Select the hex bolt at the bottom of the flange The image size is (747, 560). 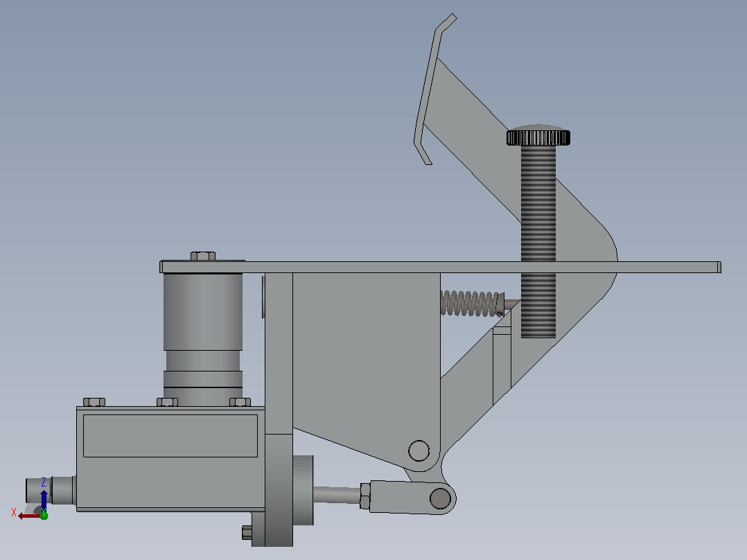pyautogui.click(x=247, y=532)
